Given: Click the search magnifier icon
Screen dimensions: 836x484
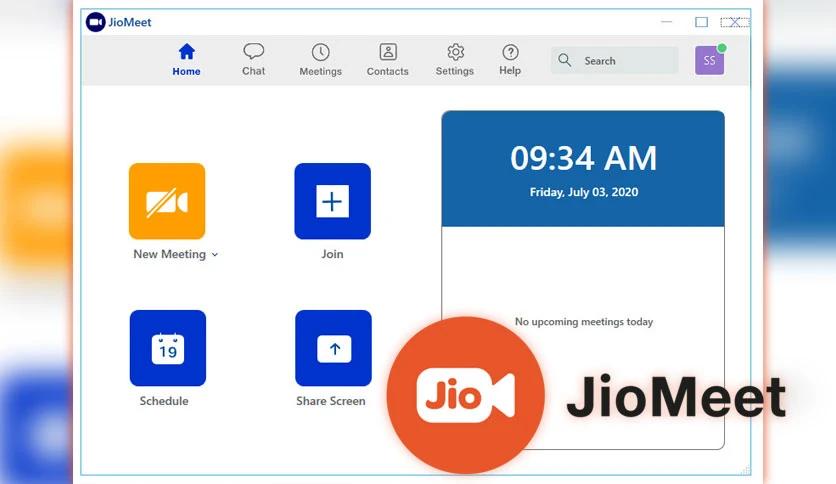Looking at the screenshot, I should pyautogui.click(x=565, y=60).
